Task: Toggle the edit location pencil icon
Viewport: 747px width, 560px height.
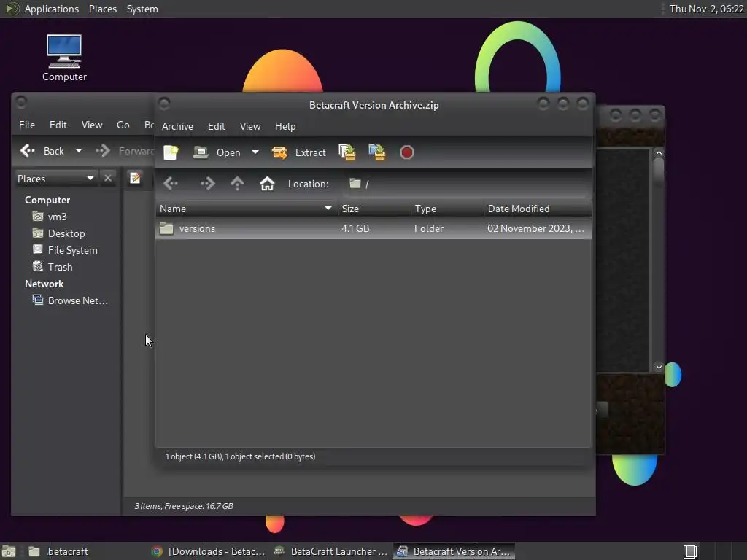Action: click(x=135, y=178)
